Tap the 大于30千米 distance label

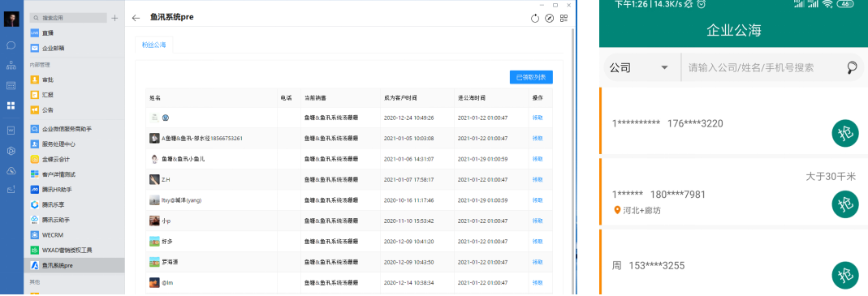coord(831,177)
